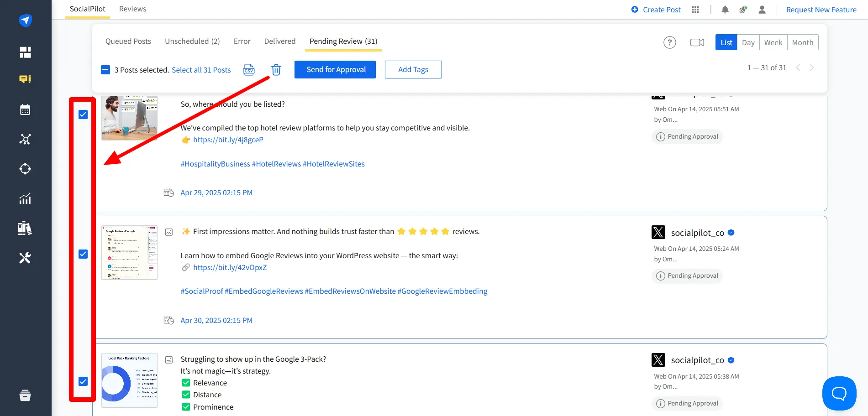
Task: Uncheck the First impressions matter post
Action: point(83,254)
